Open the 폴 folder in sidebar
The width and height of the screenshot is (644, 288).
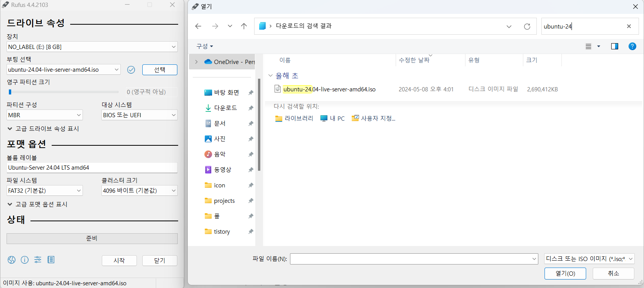pos(212,216)
